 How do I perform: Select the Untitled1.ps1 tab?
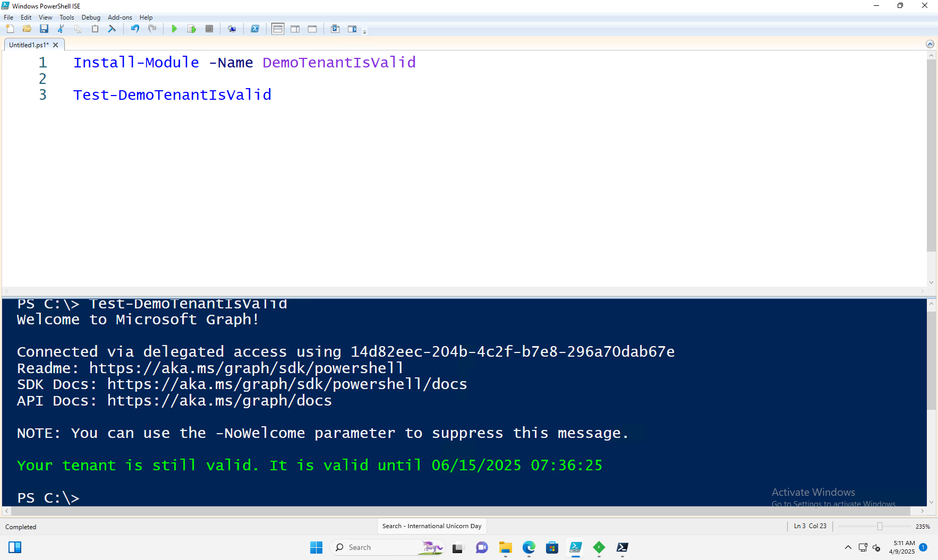(x=29, y=45)
